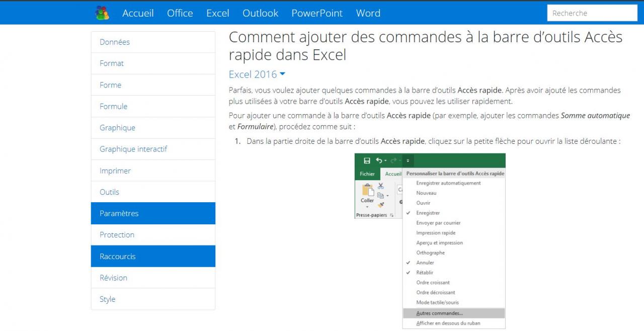Click the Presse-papiers group launcher icon
Image resolution: width=644 pixels, height=331 pixels.
[x=391, y=215]
